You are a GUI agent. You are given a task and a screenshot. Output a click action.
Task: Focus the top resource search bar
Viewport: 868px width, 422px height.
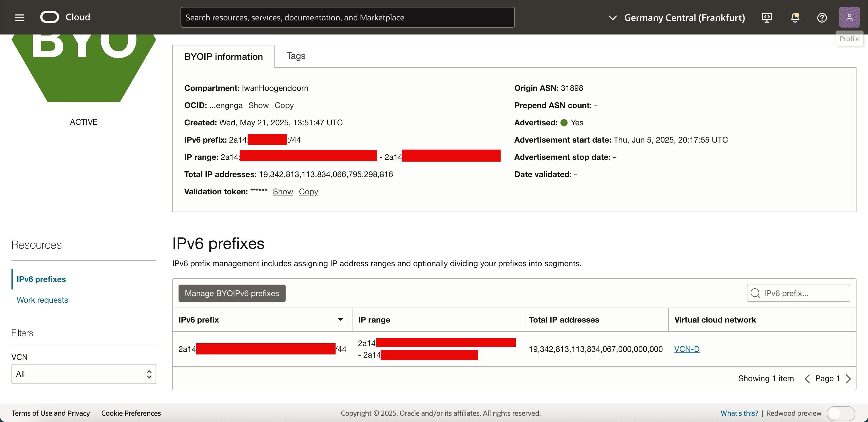click(x=347, y=18)
